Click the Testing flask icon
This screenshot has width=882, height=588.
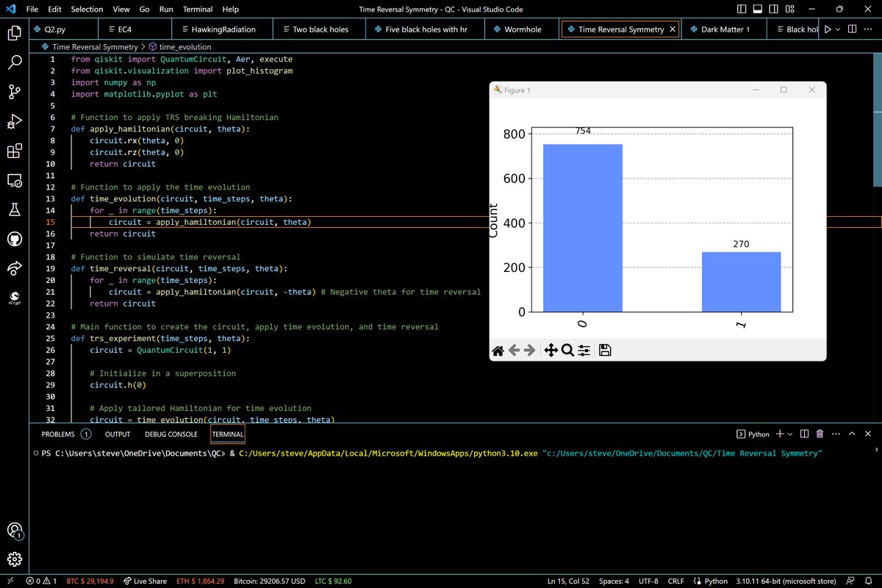pyautogui.click(x=14, y=210)
